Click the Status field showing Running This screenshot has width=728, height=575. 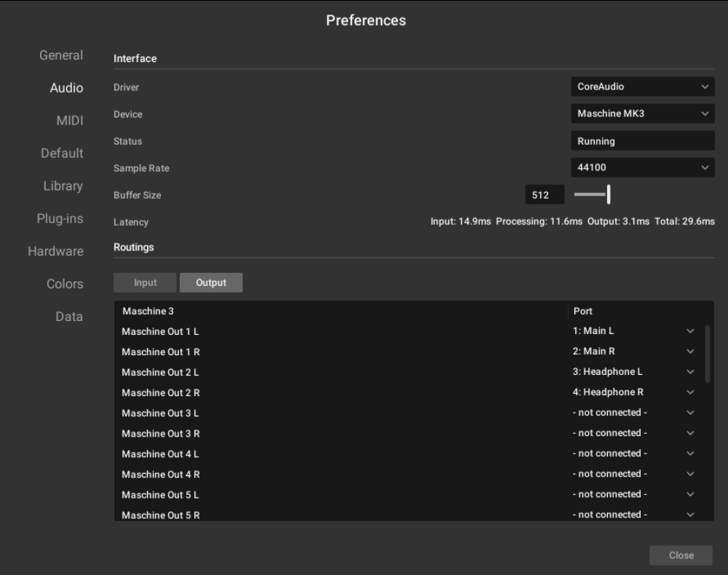click(x=643, y=140)
